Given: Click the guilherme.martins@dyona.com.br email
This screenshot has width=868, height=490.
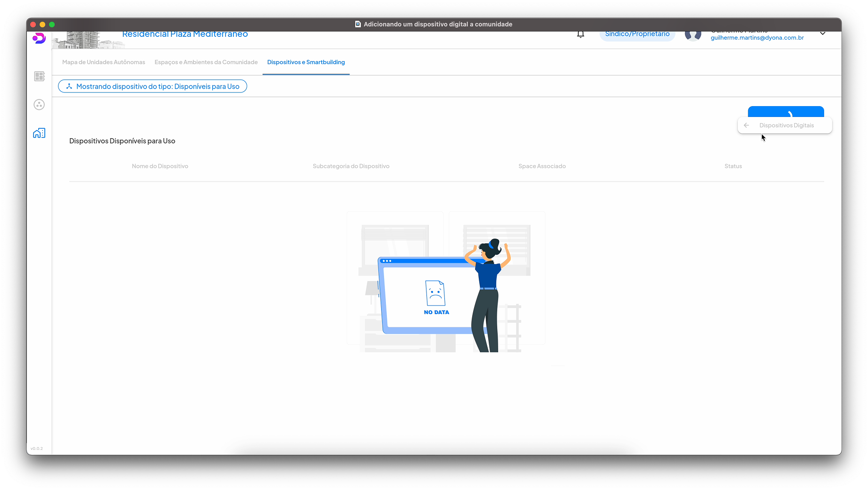Looking at the screenshot, I should (757, 38).
